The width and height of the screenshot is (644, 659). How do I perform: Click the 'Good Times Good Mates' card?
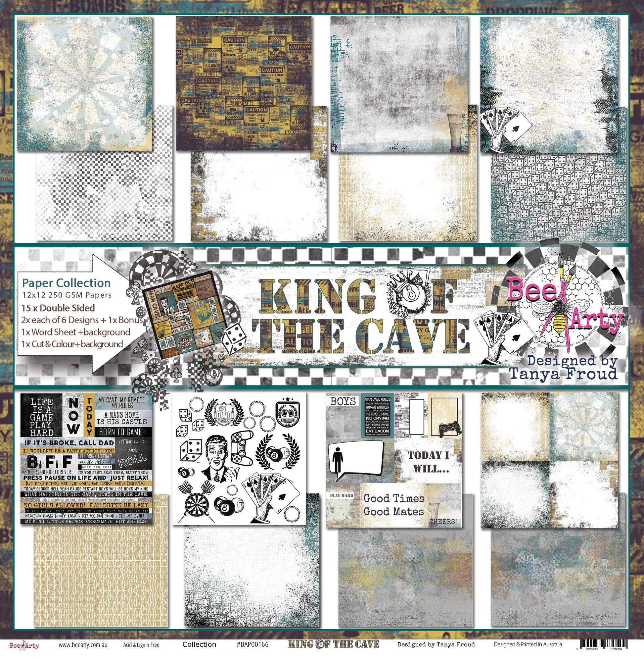(x=394, y=505)
